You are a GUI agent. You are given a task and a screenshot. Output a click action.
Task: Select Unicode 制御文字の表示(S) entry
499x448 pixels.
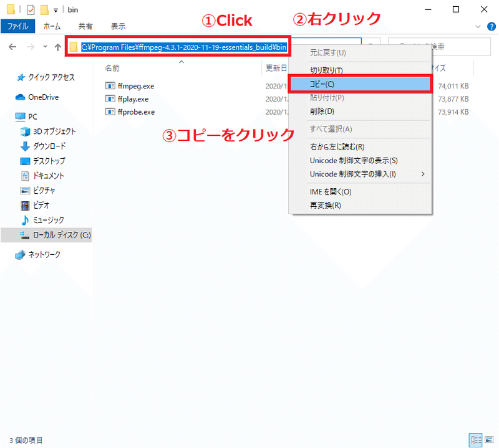click(x=360, y=161)
